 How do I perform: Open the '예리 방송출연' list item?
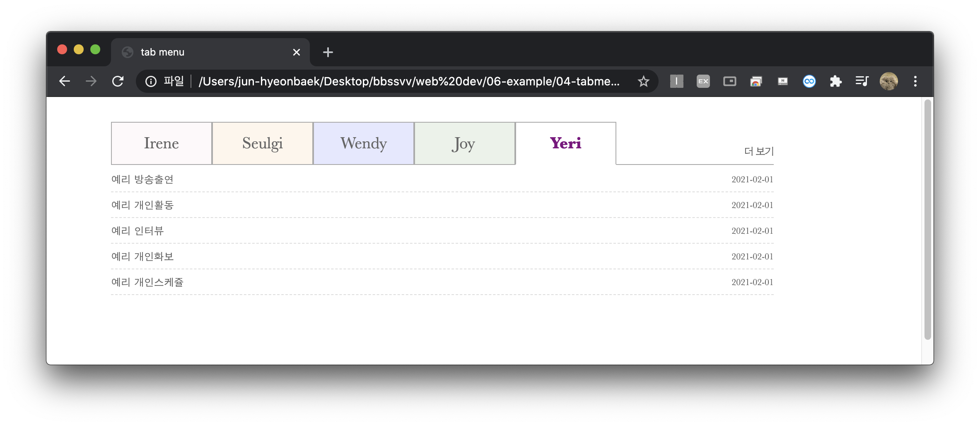[x=142, y=179]
